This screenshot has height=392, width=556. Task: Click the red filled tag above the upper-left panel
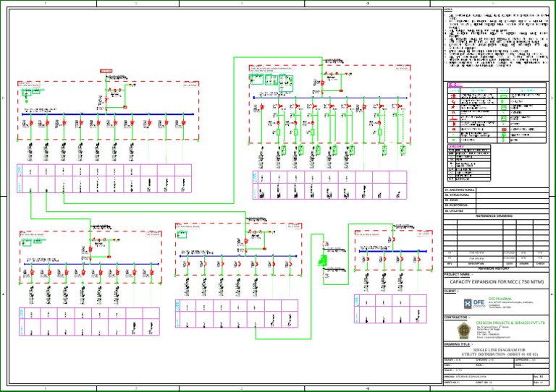(x=106, y=71)
